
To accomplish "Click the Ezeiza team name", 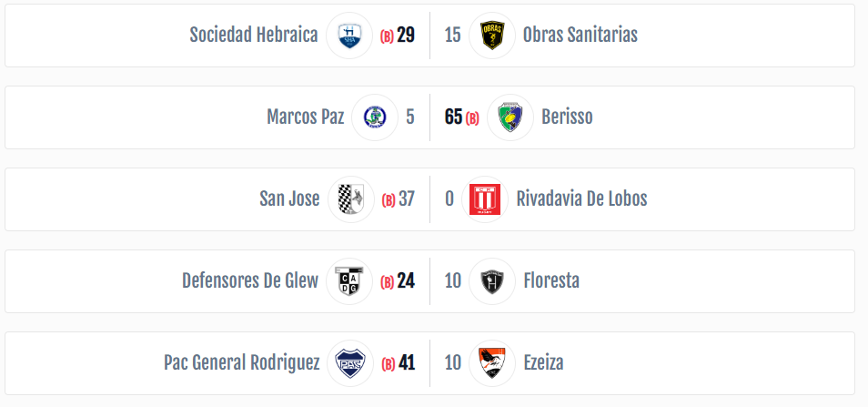I will coord(543,362).
